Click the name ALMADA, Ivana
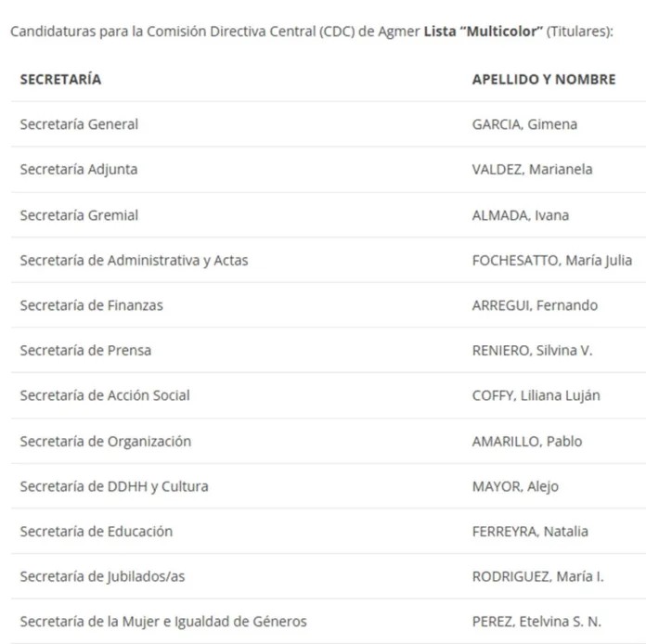Image resolution: width=646 pixels, height=644 pixels. [x=521, y=215]
